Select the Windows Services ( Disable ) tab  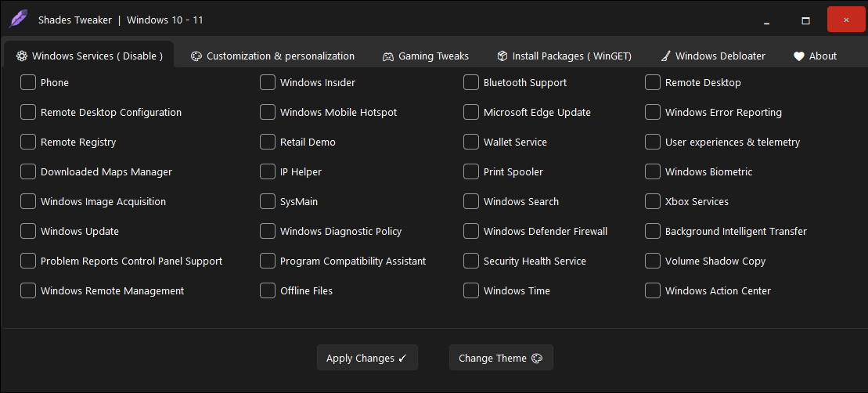coord(89,56)
